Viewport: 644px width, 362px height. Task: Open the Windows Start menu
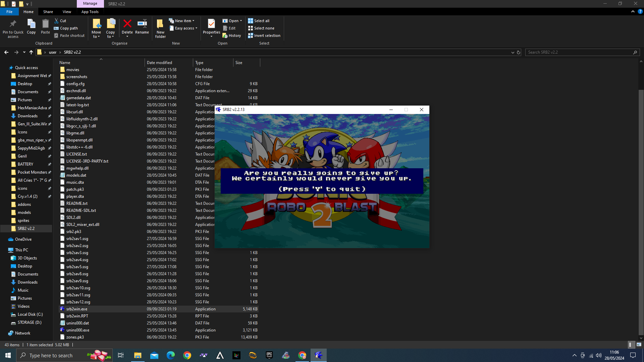8,355
